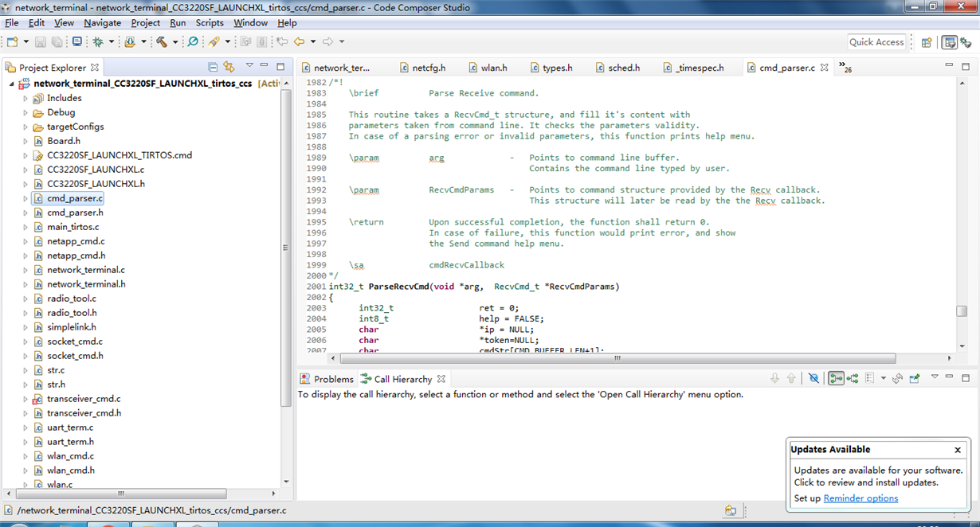Open the hidden editor tabs list showing 26

point(845,68)
